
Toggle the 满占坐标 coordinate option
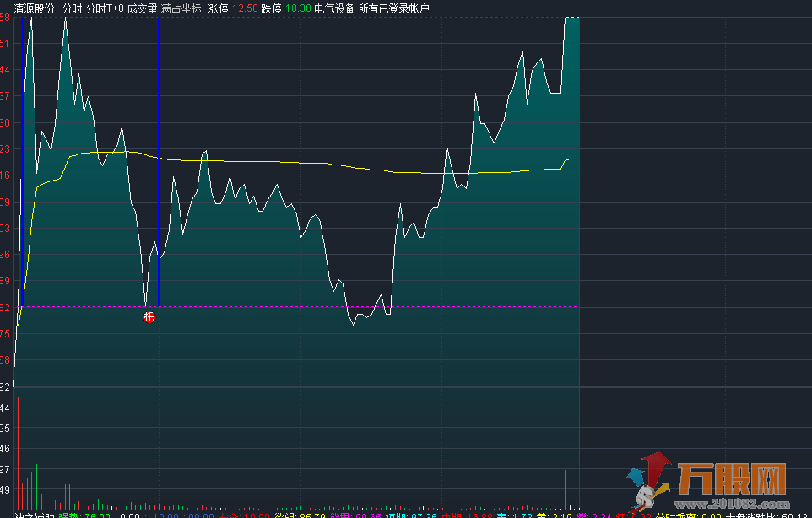[181, 8]
